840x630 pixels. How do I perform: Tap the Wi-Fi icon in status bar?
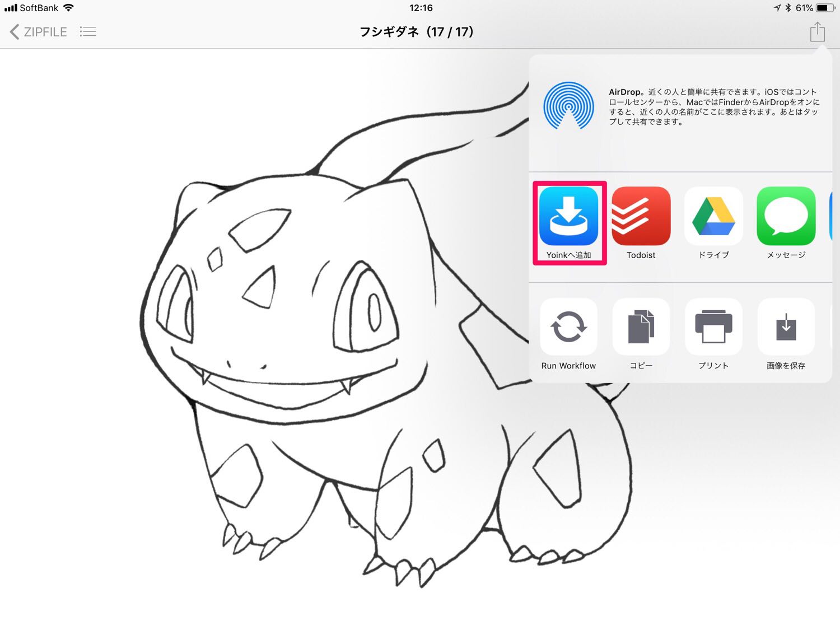(x=68, y=8)
